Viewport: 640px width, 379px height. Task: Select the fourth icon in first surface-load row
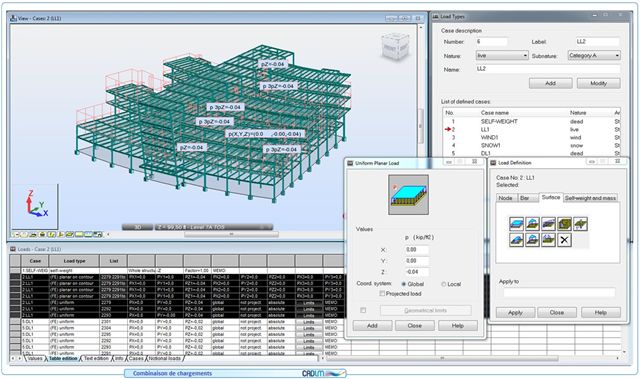click(564, 224)
